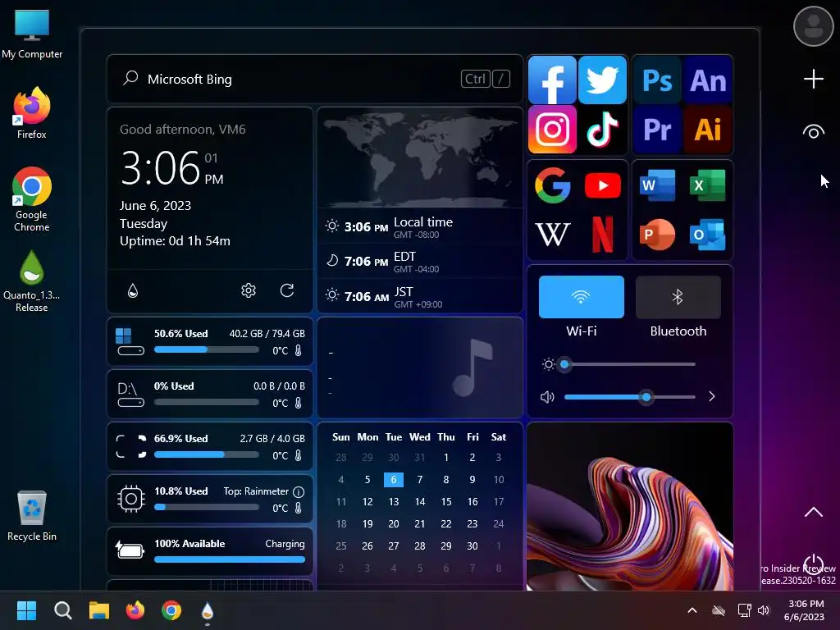Open the YouTube shortcut icon

603,185
